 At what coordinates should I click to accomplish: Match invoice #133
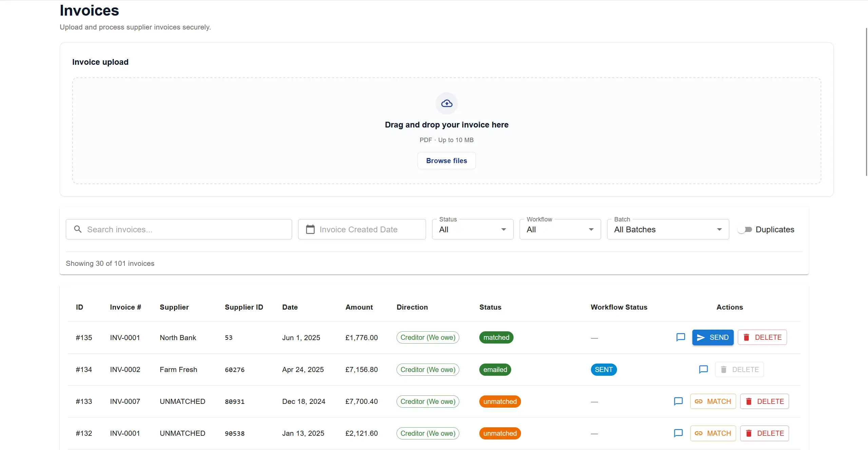713,401
